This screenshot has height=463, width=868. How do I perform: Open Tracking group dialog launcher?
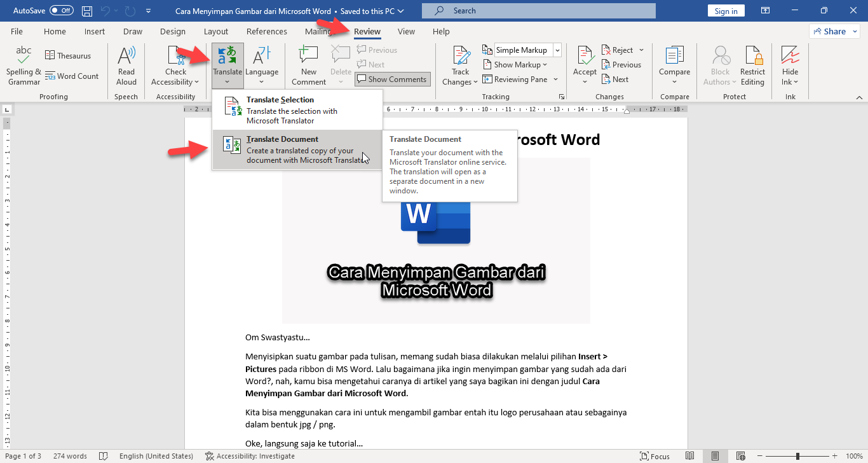[561, 97]
